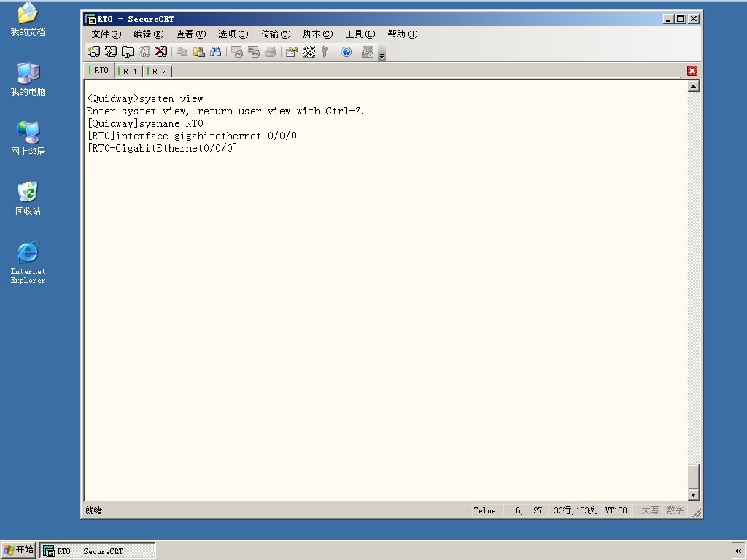Image resolution: width=747 pixels, height=560 pixels.
Task: Click the RT0 - SecureCRT taskbar button
Action: (98, 551)
